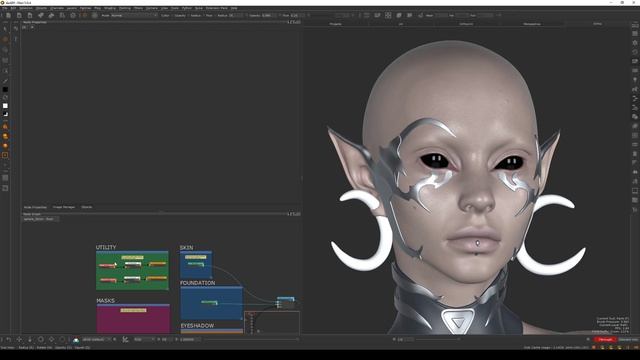Click the Radius value input field
The width and height of the screenshot is (640, 360).
(235, 16)
